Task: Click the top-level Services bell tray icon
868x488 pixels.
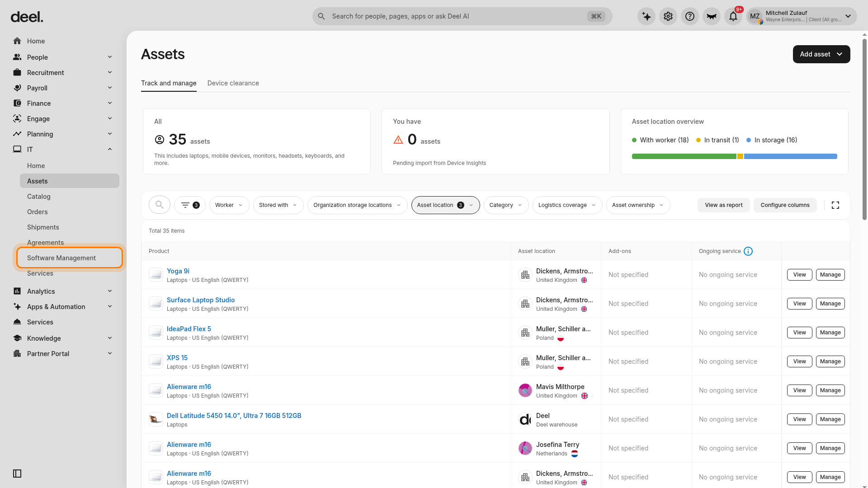Action: [x=17, y=322]
